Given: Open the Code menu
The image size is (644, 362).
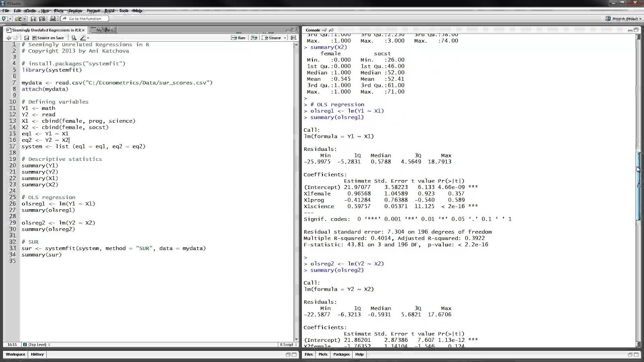Looking at the screenshot, I should click(x=31, y=11).
